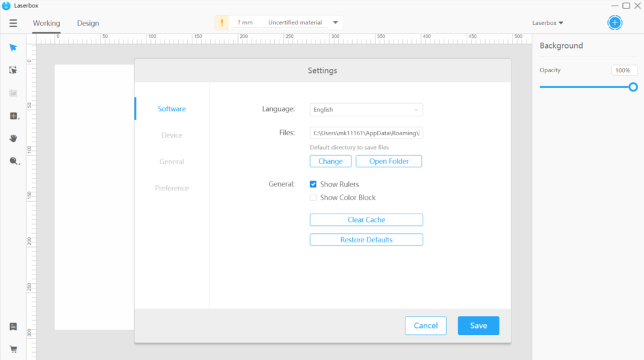Open the General settings section
Screen dimensions: 644x360
[172, 162]
